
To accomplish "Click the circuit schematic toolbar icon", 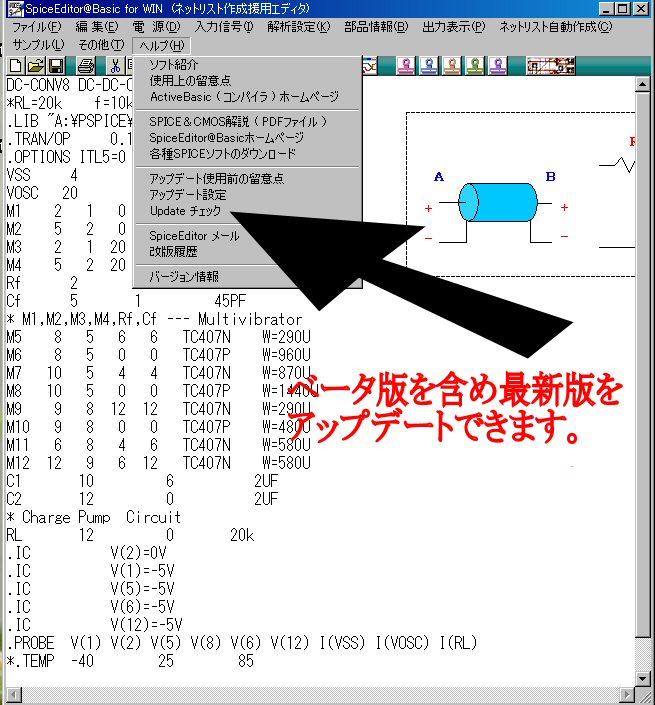I will click(x=551, y=66).
